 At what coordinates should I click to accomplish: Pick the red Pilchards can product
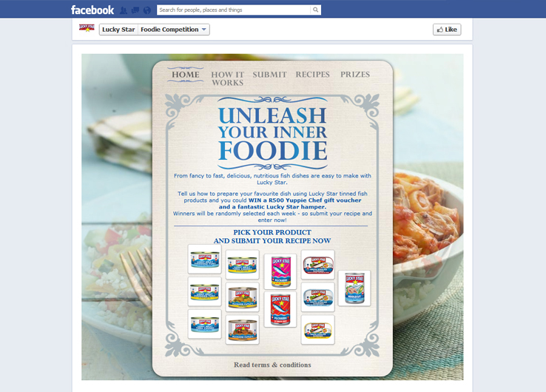coord(280,309)
